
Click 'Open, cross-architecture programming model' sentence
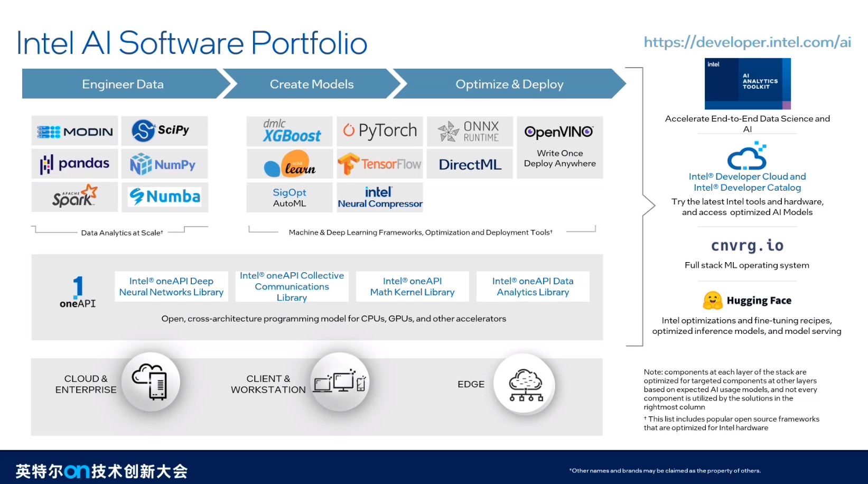coord(333,319)
